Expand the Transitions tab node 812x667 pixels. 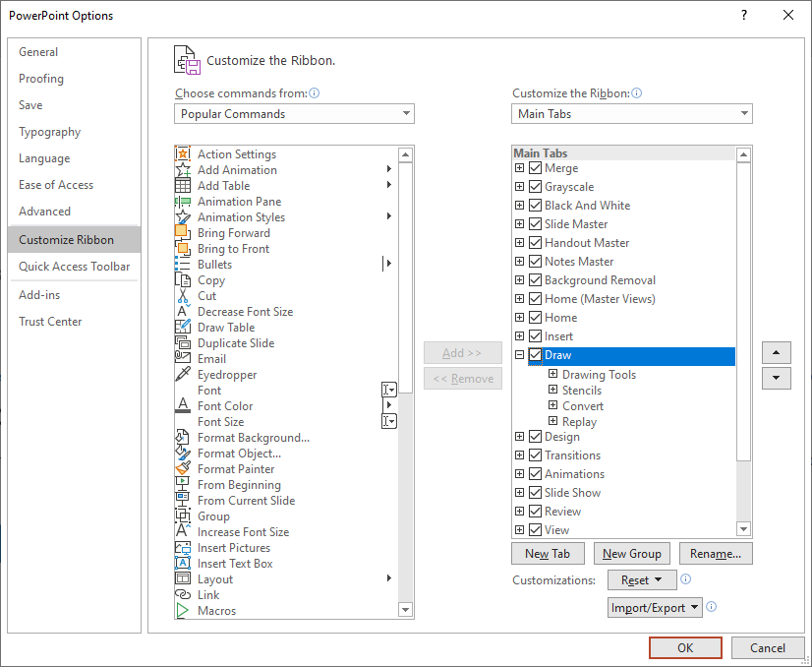tap(519, 455)
